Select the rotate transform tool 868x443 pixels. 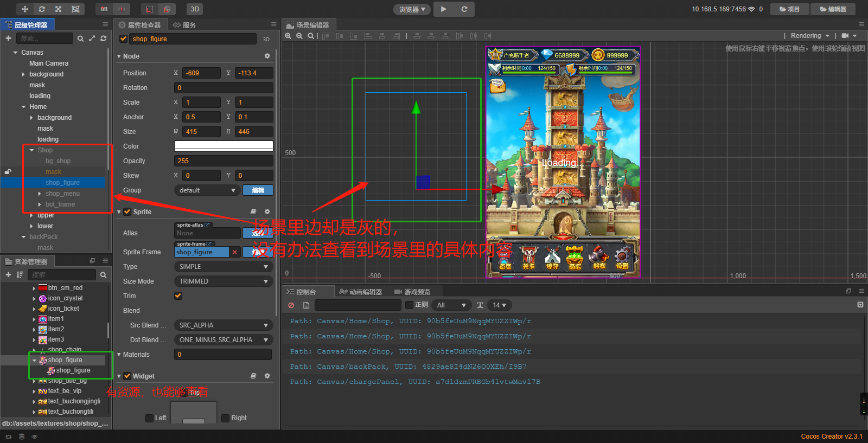(x=42, y=9)
